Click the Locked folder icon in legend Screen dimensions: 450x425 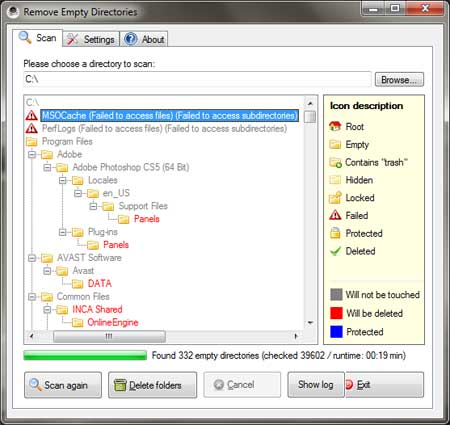coord(335,197)
